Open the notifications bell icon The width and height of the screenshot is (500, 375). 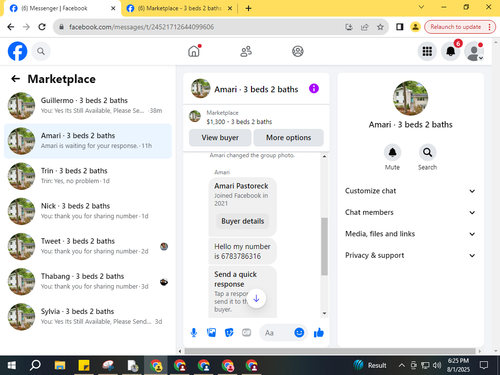451,51
